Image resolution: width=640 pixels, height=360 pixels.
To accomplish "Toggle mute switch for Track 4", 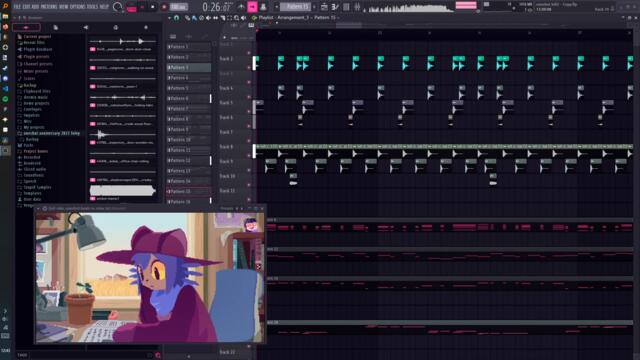I will coord(249,97).
